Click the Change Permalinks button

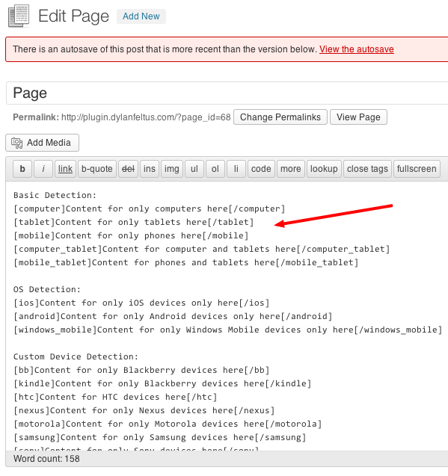[280, 117]
